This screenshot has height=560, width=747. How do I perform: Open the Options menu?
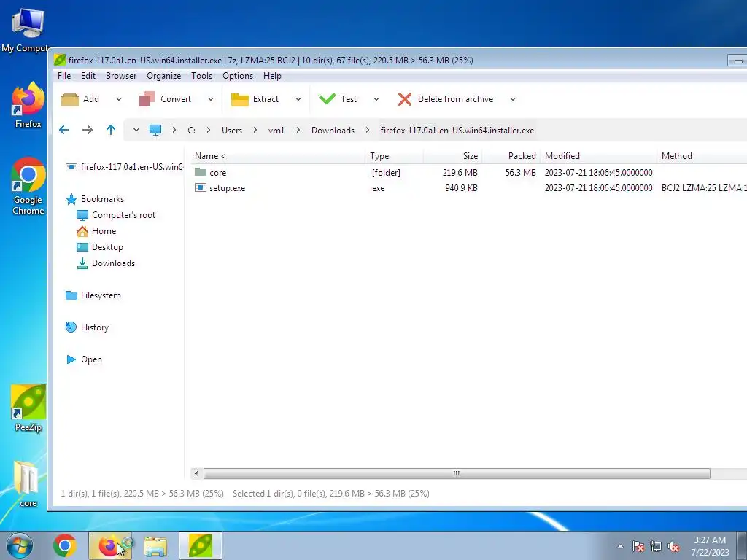[x=238, y=76]
